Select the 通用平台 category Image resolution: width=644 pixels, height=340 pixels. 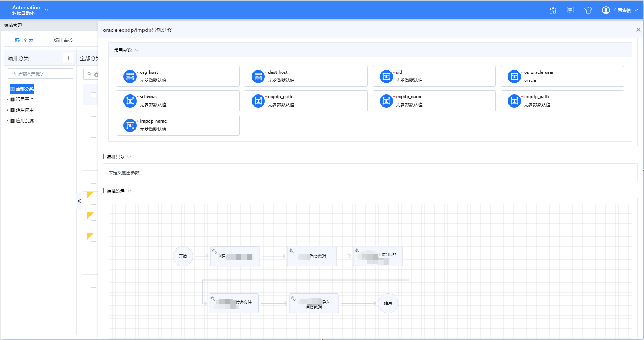tap(25, 100)
